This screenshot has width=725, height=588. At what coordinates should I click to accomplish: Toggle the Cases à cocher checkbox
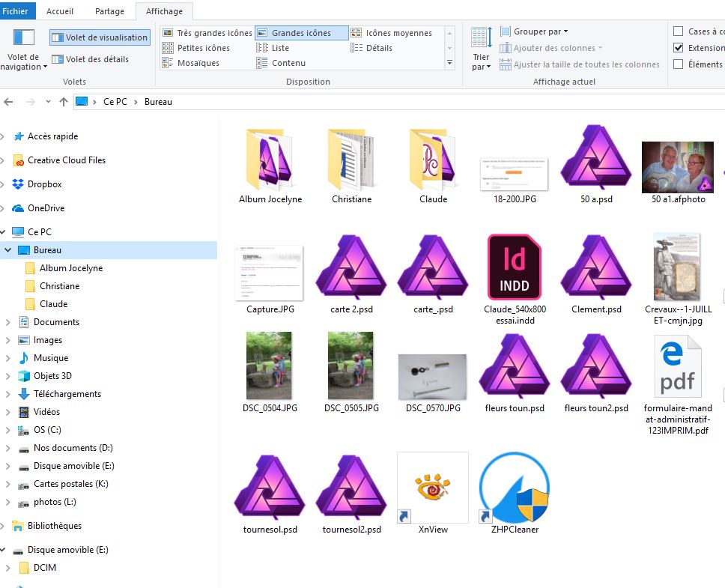click(x=679, y=31)
